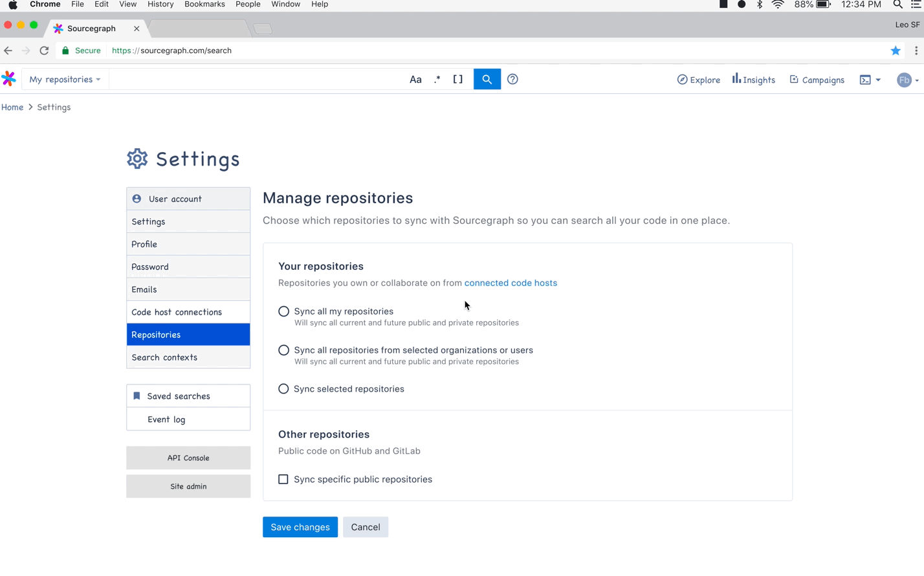Open Search contexts page
This screenshot has height=576, width=924.
(188, 357)
